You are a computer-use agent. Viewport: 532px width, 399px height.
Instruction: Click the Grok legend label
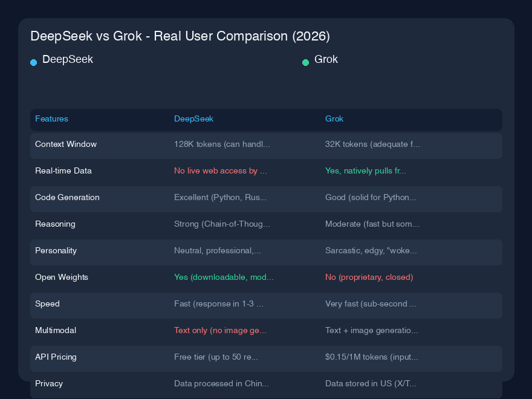326,59
